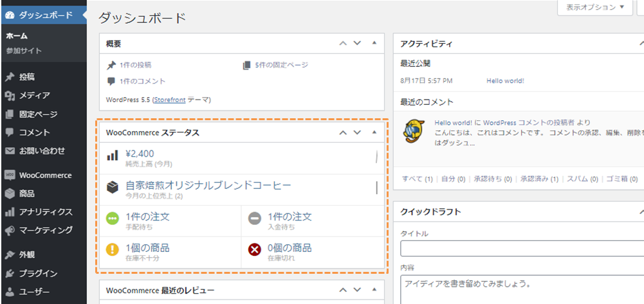The image size is (644, 304).
Task: Click the media icon beside メディア
Action: 10,96
